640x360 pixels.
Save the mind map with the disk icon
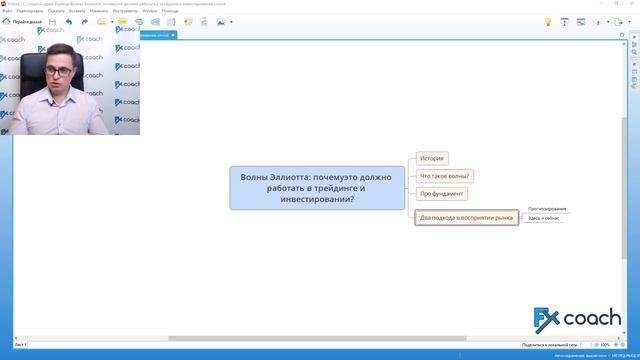click(x=52, y=22)
